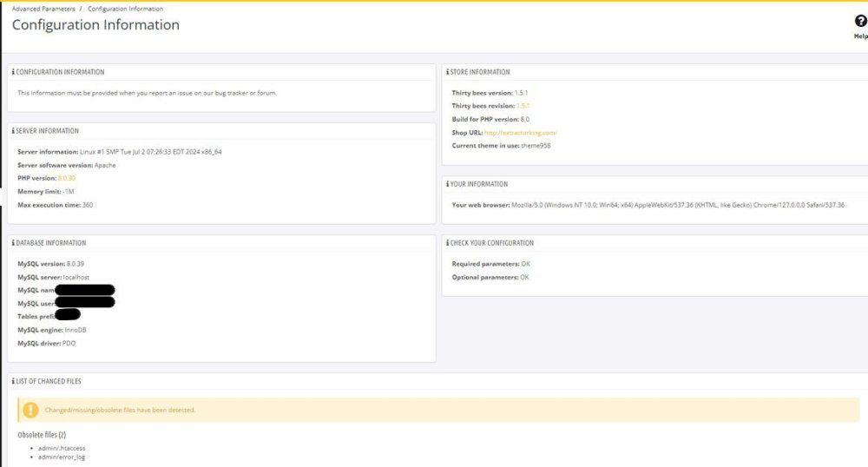Click the admin/error_log obsolete file entry
The image size is (868, 467).
[x=62, y=457]
